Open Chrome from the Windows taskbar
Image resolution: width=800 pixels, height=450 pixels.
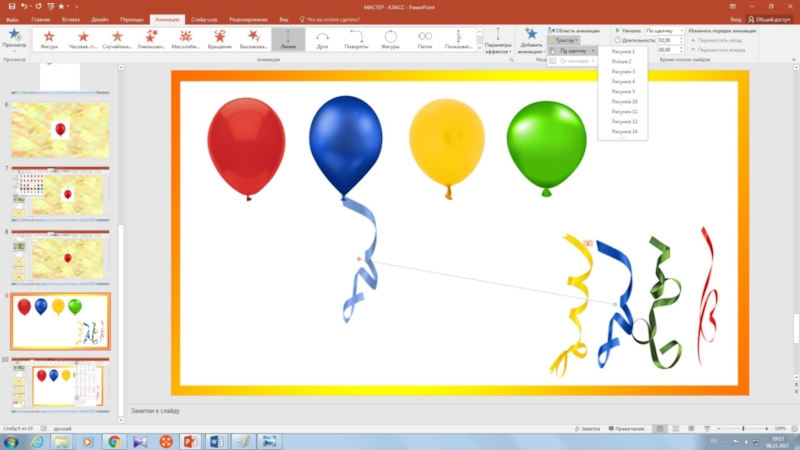point(113,441)
